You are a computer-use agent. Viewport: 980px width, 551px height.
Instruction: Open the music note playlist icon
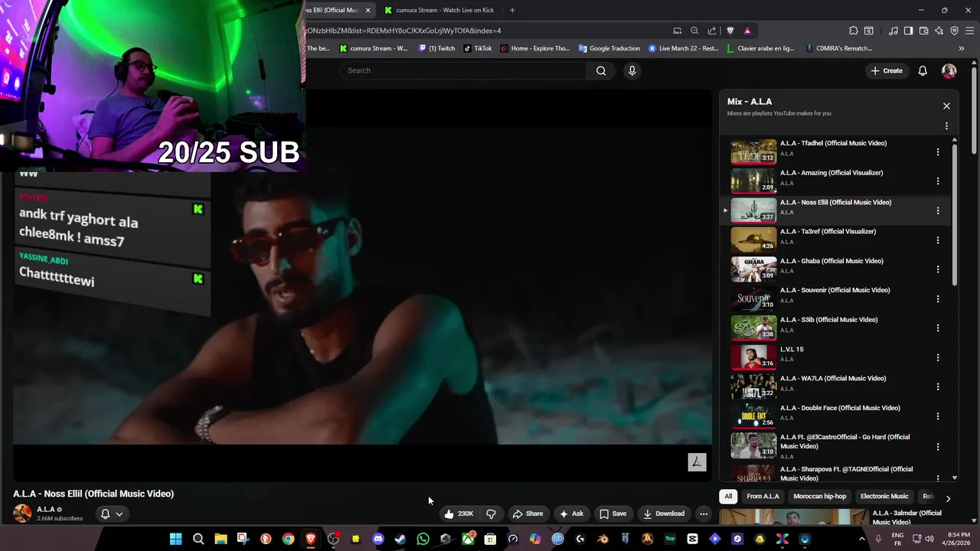coord(893,31)
